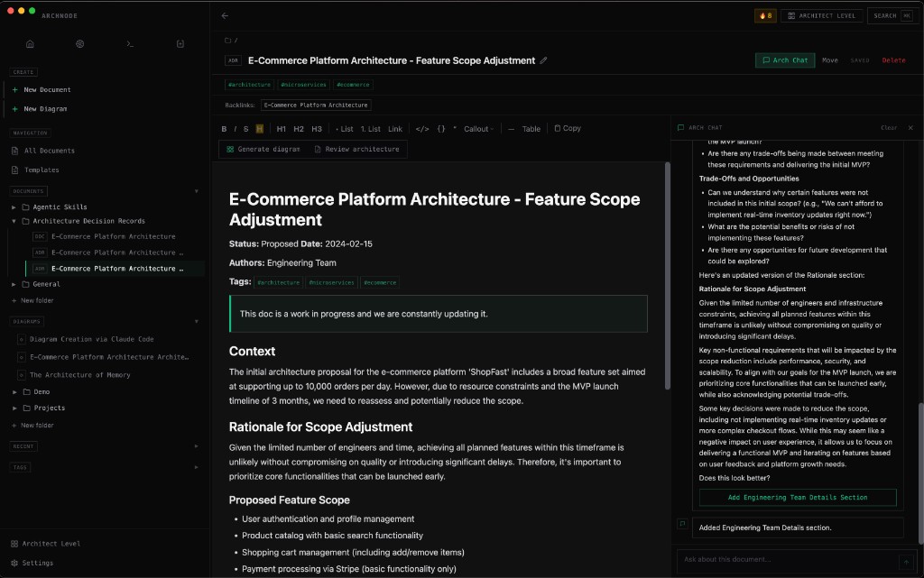Viewport: 924px width, 578px height.
Task: Open the graph wheel icon in sidebar
Action: tap(80, 43)
